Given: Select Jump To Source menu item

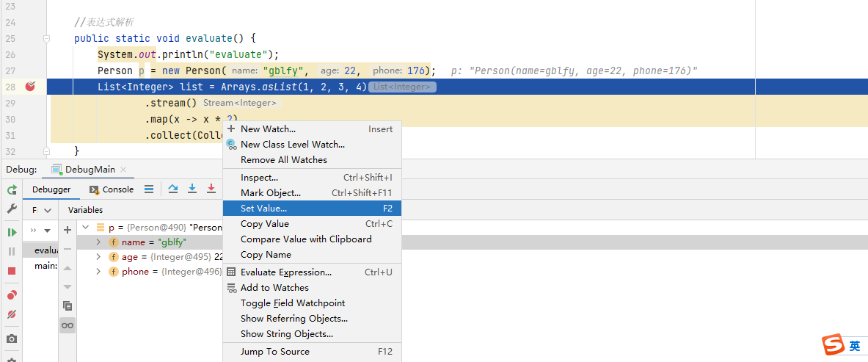Looking at the screenshot, I should click(x=312, y=352).
